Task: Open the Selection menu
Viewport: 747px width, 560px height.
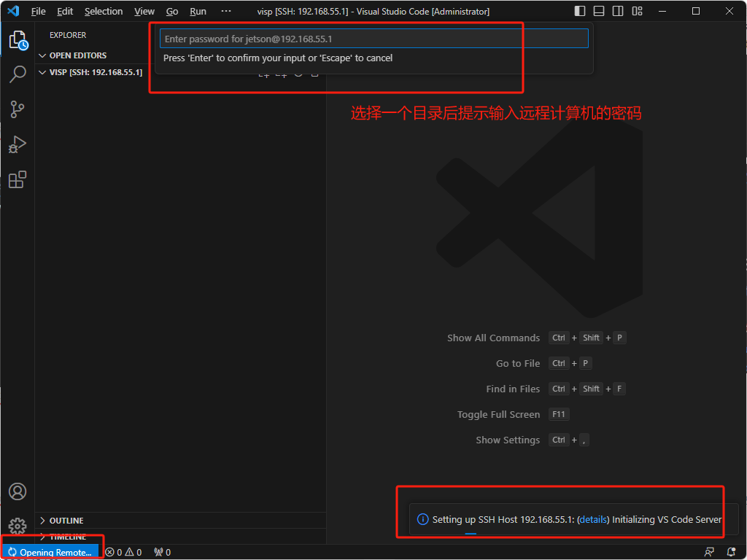Action: (104, 12)
